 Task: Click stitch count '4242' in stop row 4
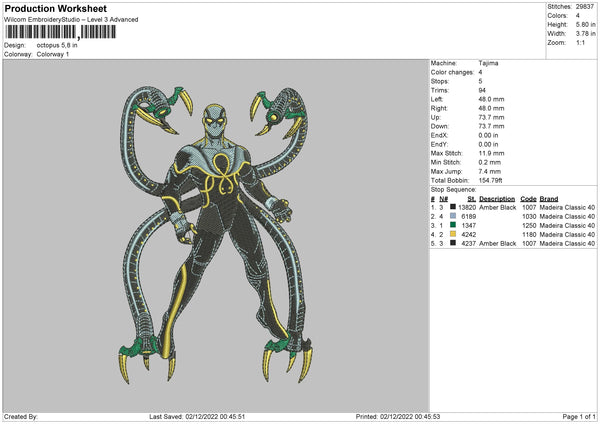(469, 235)
